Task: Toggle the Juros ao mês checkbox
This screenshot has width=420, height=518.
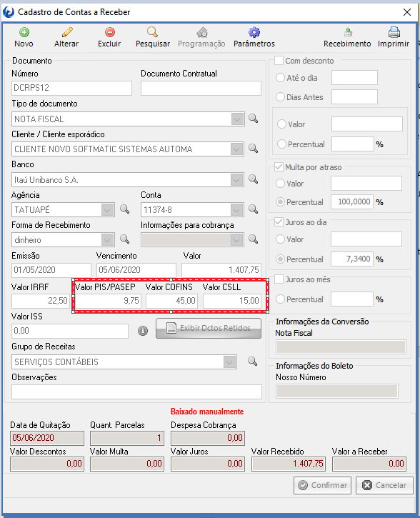Action: pyautogui.click(x=279, y=279)
